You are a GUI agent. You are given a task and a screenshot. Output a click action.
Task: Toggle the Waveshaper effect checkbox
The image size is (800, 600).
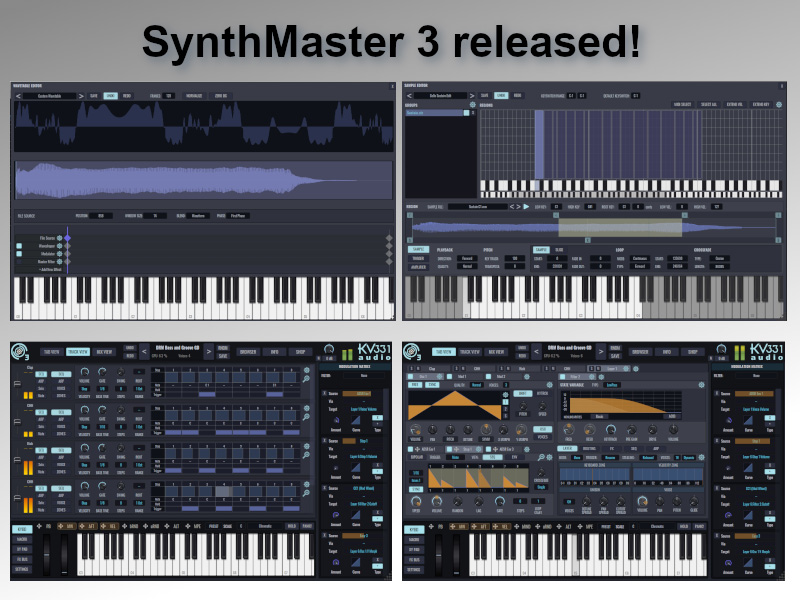click(19, 246)
